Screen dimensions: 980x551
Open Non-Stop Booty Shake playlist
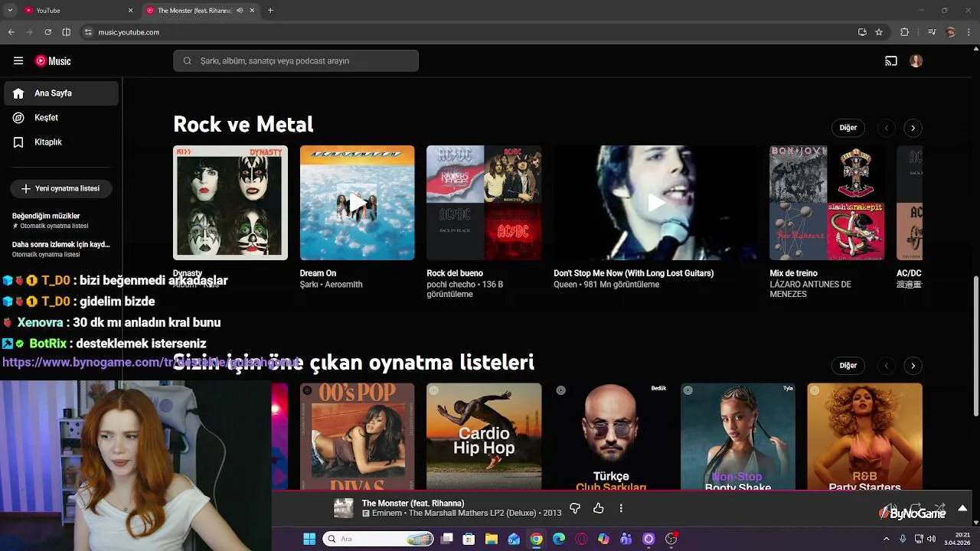click(x=738, y=436)
